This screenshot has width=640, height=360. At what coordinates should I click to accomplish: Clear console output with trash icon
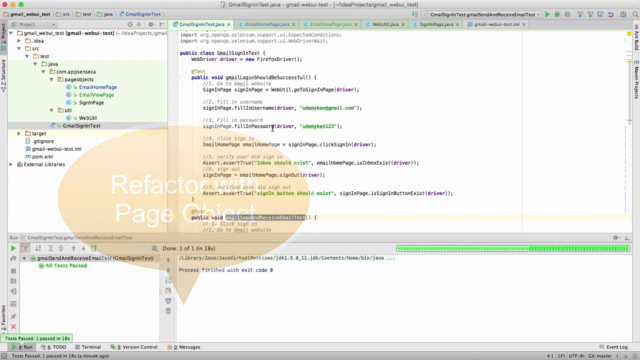click(168, 311)
